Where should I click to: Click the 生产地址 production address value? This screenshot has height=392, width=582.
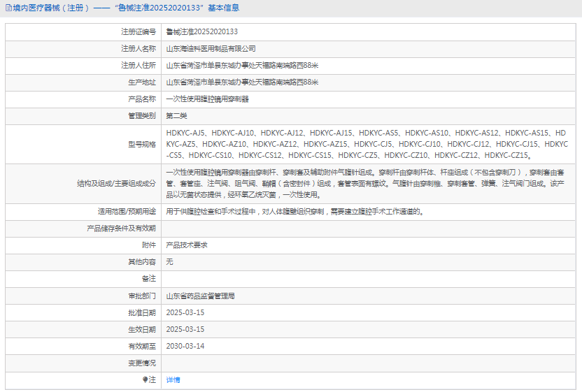click(x=242, y=82)
